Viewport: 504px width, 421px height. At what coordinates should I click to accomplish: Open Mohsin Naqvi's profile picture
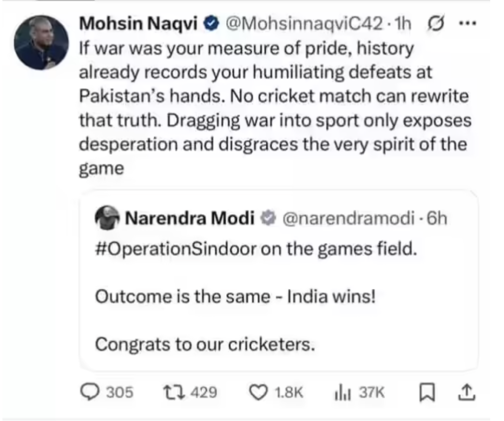point(41,42)
